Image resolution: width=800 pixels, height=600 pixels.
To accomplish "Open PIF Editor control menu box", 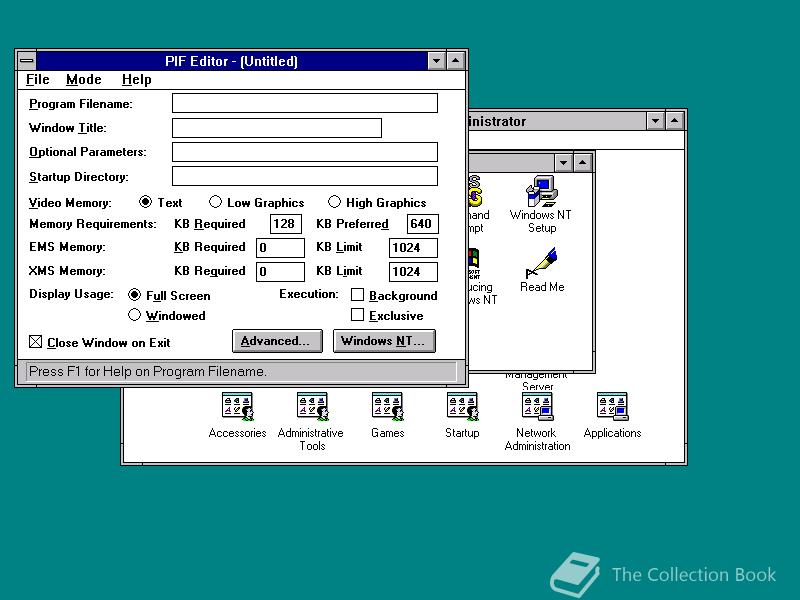I will tap(27, 61).
